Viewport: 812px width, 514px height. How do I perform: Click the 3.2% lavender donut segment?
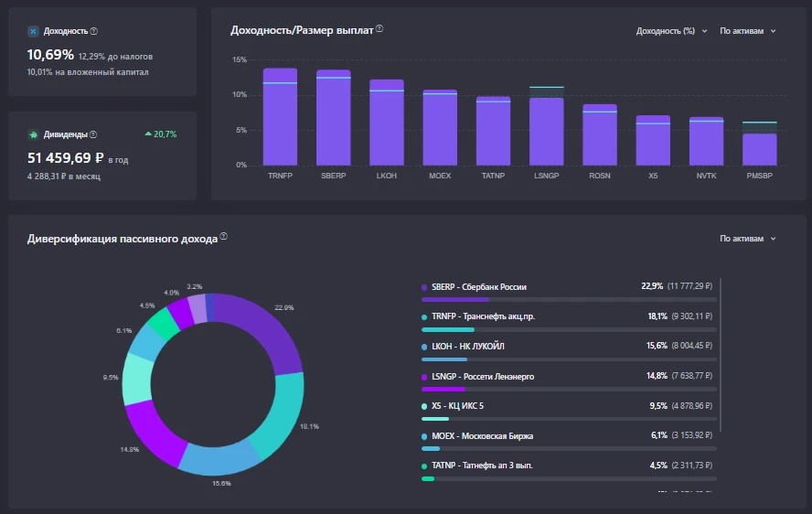[198, 309]
